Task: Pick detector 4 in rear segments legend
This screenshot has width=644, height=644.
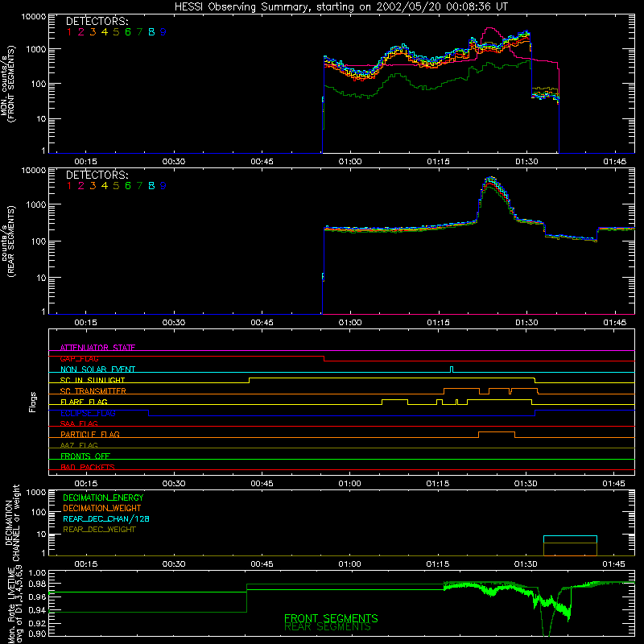Action: pos(105,186)
